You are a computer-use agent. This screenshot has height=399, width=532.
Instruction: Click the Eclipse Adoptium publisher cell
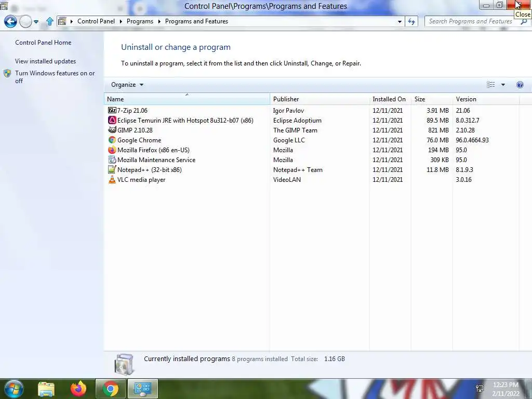click(x=297, y=120)
